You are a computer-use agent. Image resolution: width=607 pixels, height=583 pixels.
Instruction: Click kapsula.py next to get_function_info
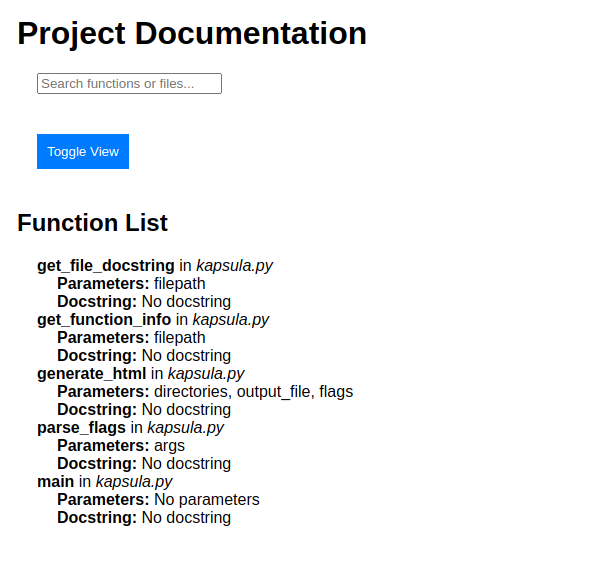231,320
